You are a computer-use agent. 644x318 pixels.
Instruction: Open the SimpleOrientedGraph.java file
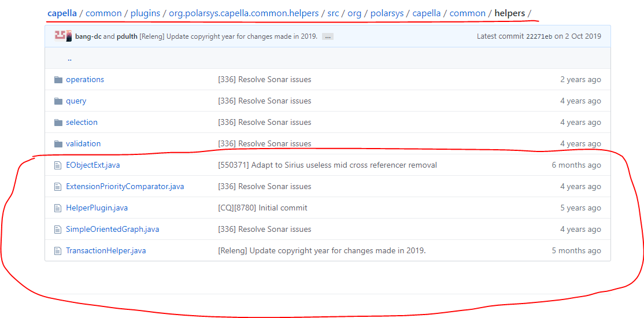click(x=113, y=230)
